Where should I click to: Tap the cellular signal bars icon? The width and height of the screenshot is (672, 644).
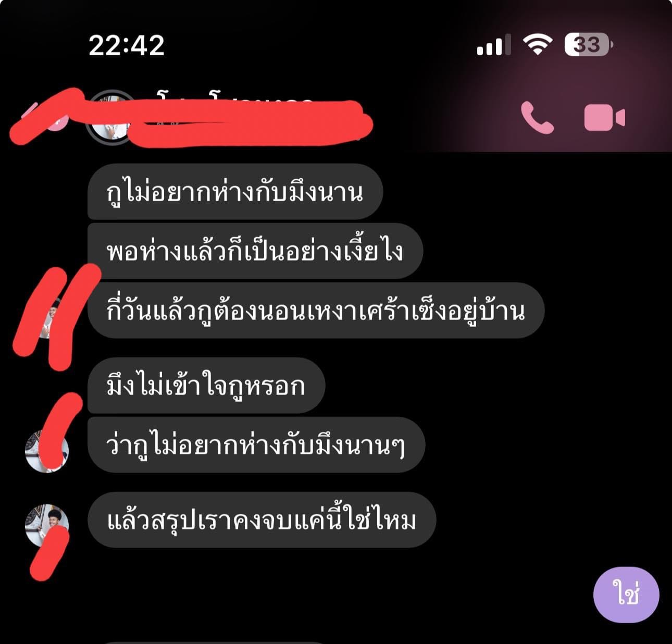pos(493,45)
